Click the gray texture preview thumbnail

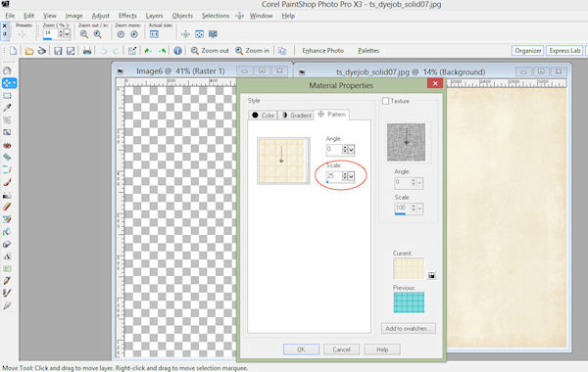click(x=406, y=142)
